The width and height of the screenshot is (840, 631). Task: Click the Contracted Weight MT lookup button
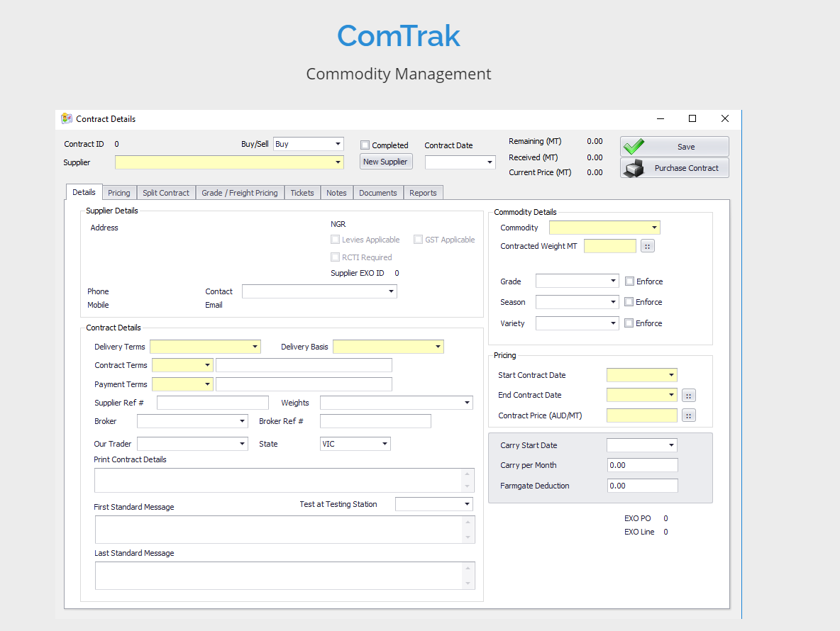pos(647,246)
